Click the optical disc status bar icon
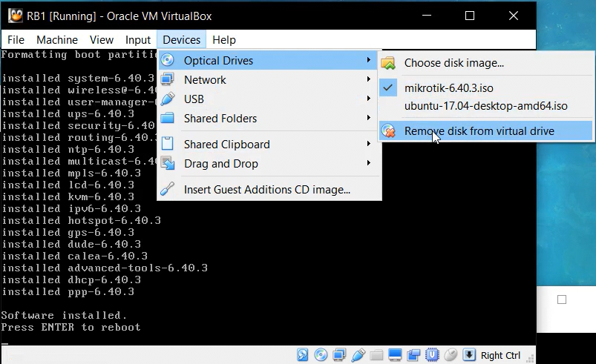Image resolution: width=596 pixels, height=364 pixels. 321,355
